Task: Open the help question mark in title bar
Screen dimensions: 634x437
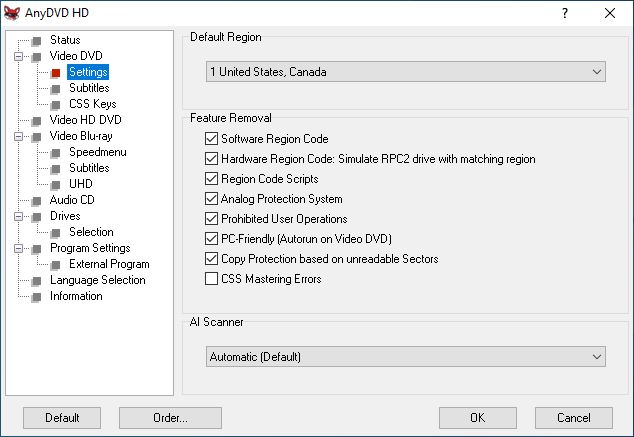Action: click(x=565, y=13)
